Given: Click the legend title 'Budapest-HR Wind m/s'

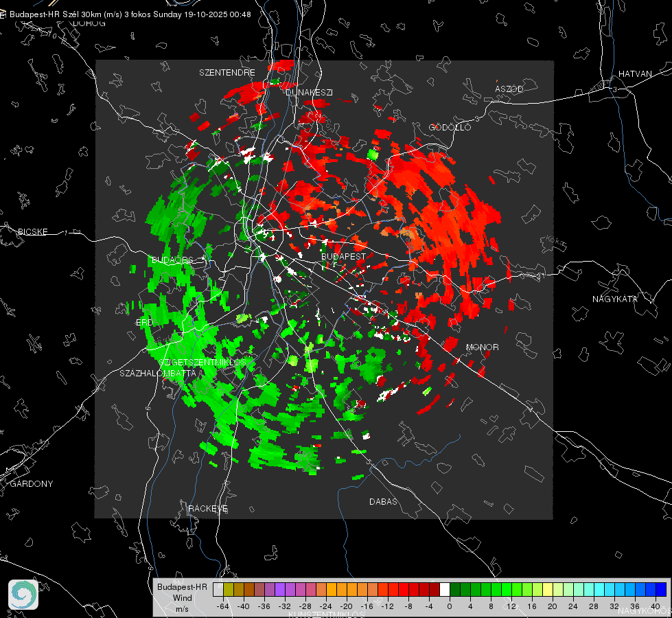Looking at the screenshot, I should coord(182,598).
